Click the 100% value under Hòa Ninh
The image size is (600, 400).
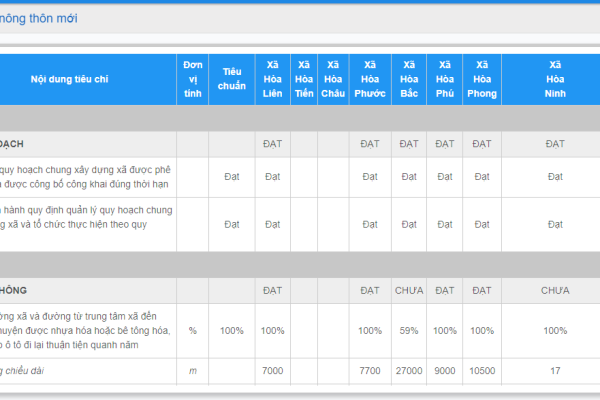555,331
